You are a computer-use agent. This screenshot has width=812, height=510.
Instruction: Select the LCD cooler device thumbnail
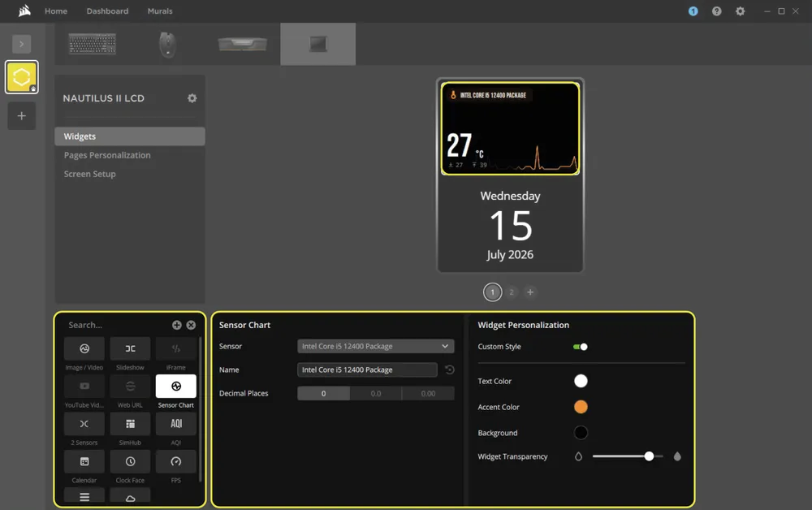(x=318, y=44)
